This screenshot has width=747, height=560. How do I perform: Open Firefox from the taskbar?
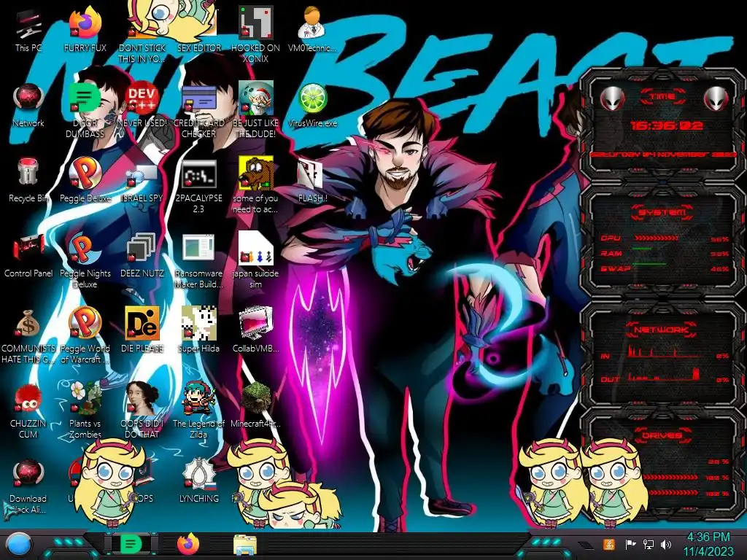187,544
